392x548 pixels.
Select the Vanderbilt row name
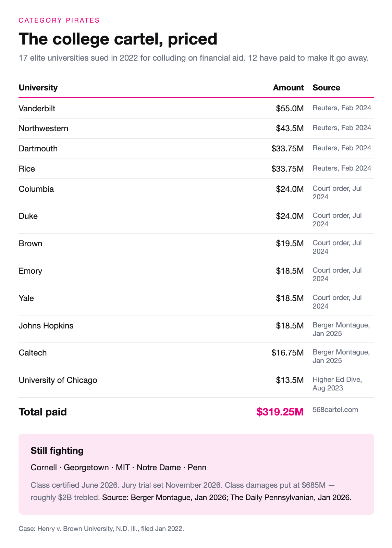[37, 109]
